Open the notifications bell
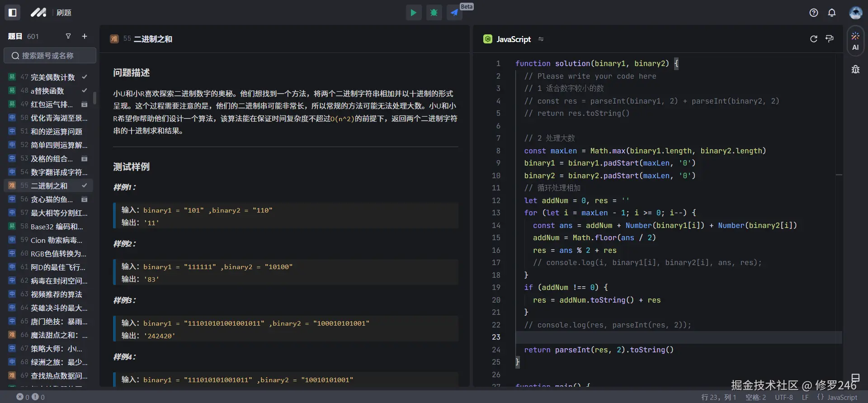This screenshot has width=868, height=403. pos(832,13)
